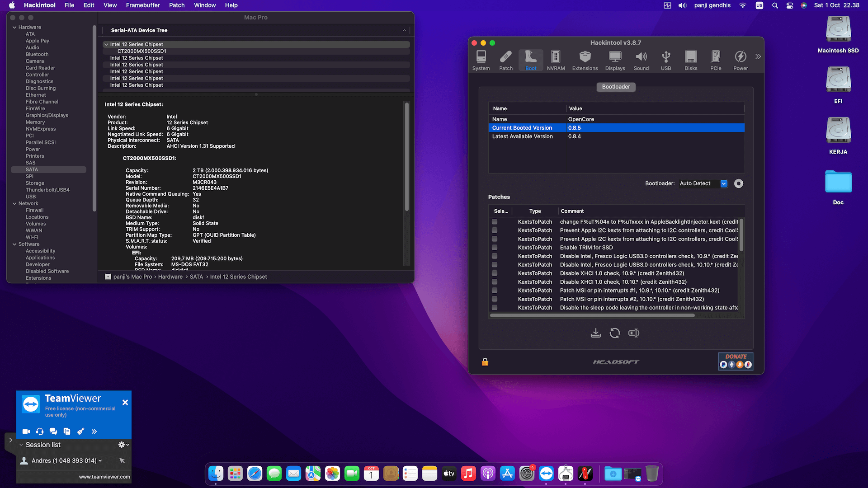Click the horizontal scrollbar under patches table
This screenshot has height=488, width=868.
pyautogui.click(x=592, y=315)
